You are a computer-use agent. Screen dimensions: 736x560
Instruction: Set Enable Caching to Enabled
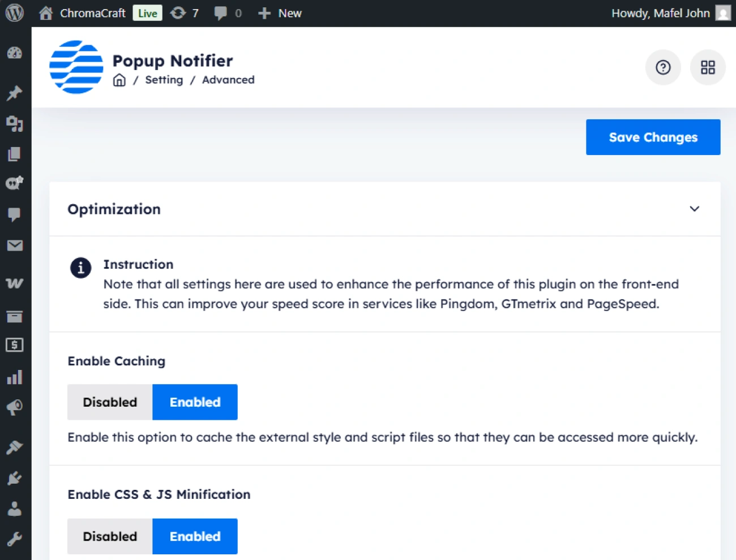[x=195, y=402]
